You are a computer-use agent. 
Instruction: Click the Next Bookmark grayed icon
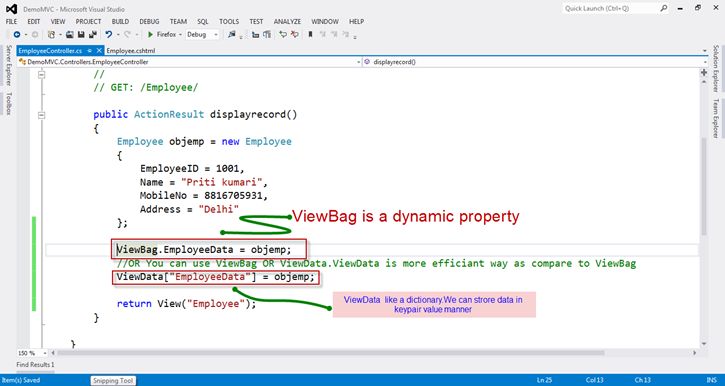click(x=334, y=34)
